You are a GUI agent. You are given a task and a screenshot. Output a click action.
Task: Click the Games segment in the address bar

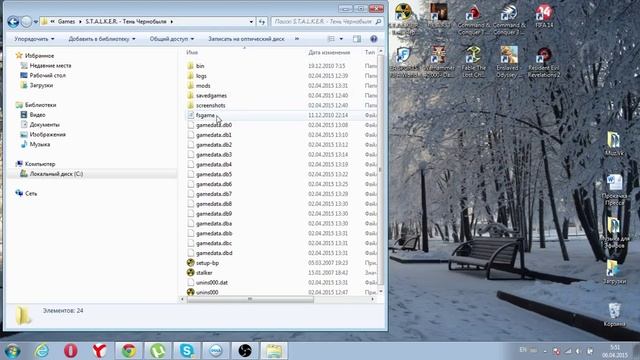pos(66,22)
